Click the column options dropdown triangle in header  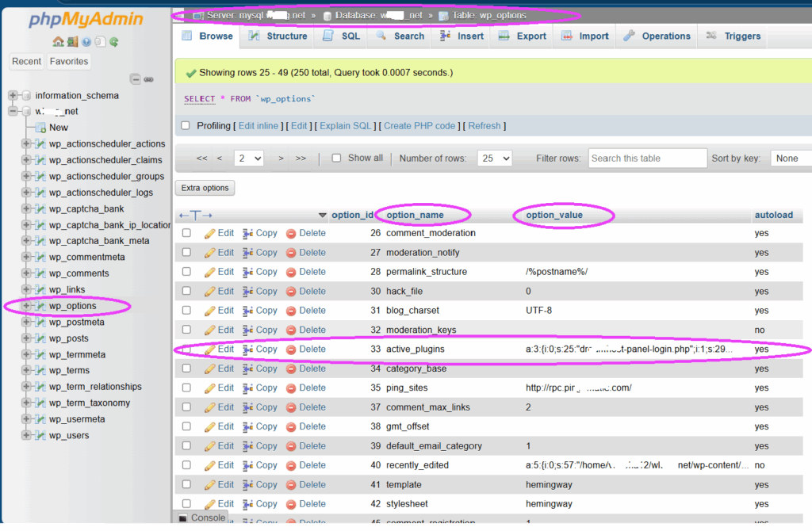[322, 216]
